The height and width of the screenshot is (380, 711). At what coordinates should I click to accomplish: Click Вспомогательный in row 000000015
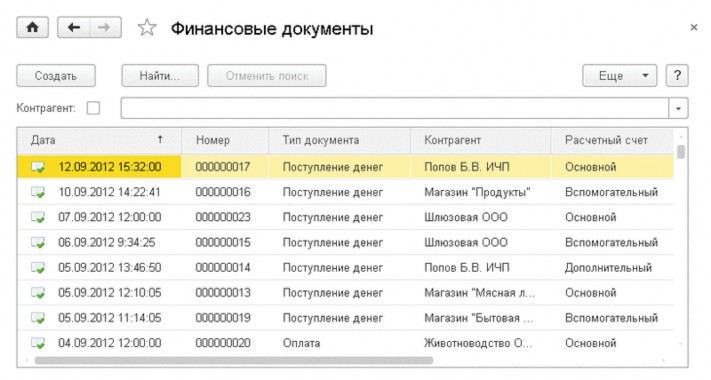pos(611,243)
